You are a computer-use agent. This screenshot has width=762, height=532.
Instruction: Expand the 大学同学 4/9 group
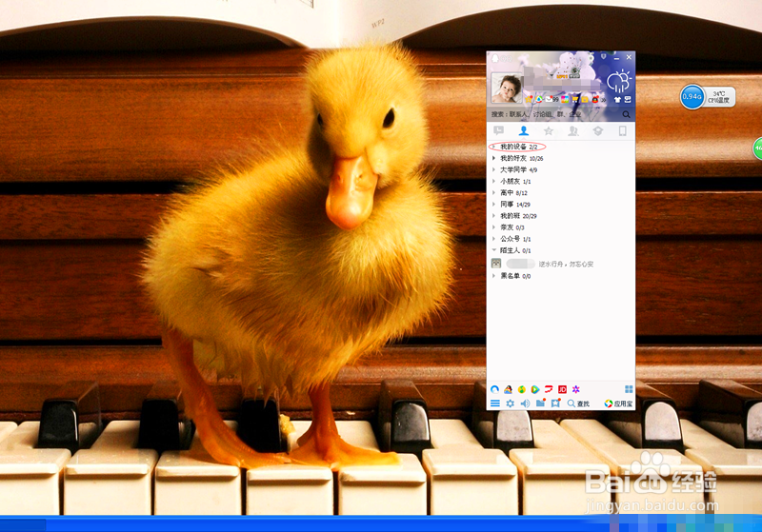[x=561, y=170]
